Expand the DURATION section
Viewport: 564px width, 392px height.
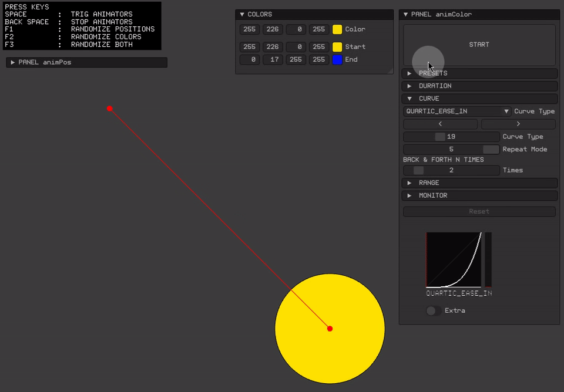point(479,86)
